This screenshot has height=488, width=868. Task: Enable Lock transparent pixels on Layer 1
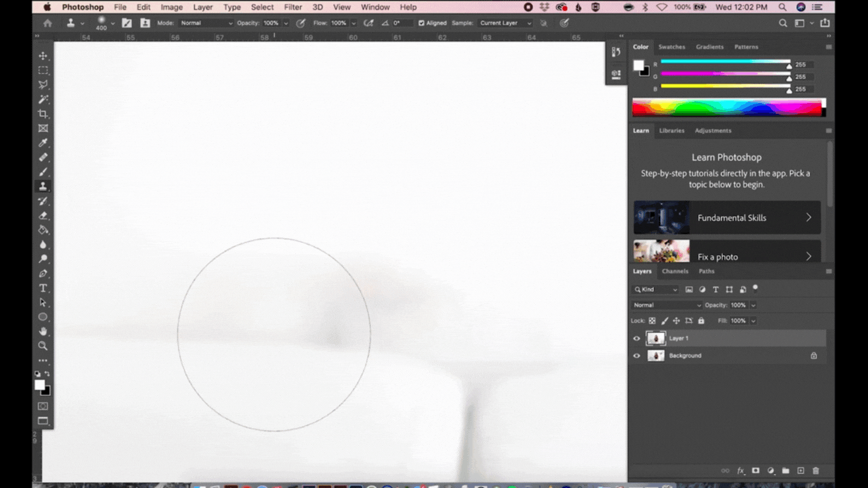(x=652, y=321)
